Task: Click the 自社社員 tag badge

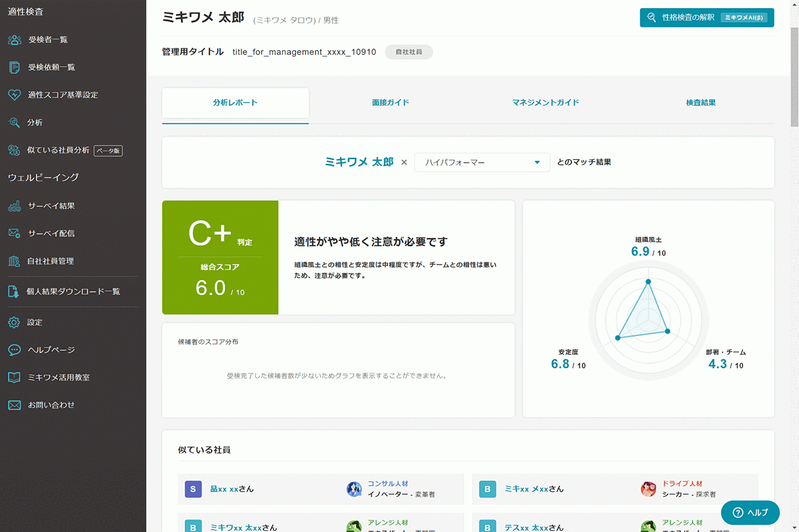Action: [409, 52]
